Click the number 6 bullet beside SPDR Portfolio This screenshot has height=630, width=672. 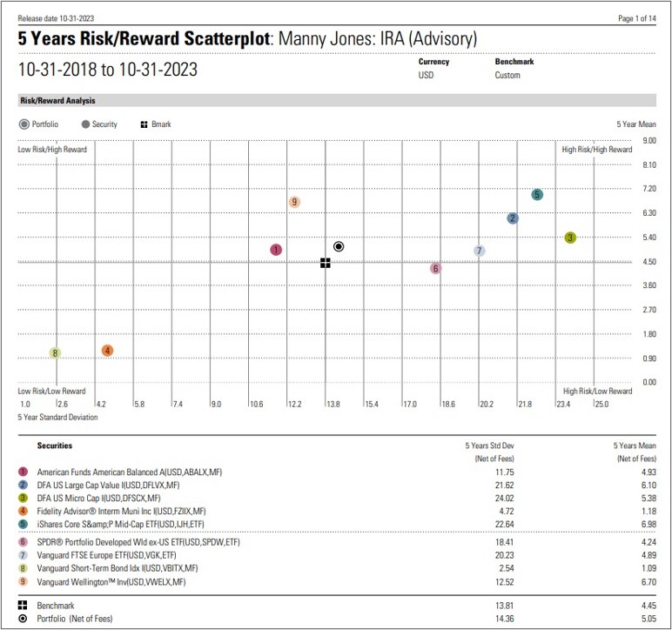(24, 542)
